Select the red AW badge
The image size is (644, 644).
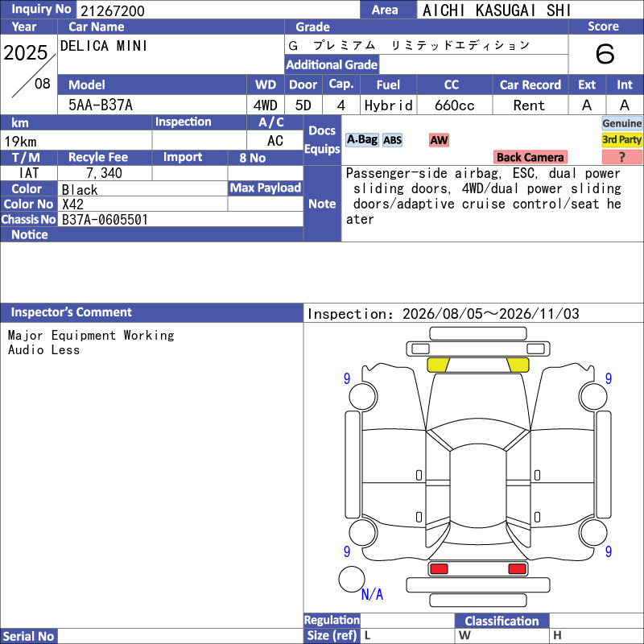(439, 140)
